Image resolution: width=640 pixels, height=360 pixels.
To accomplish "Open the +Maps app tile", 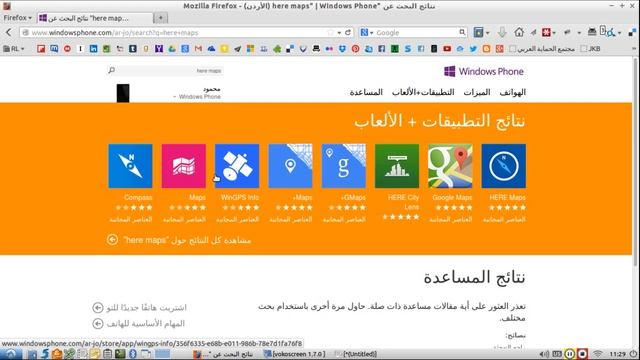I will click(x=290, y=166).
